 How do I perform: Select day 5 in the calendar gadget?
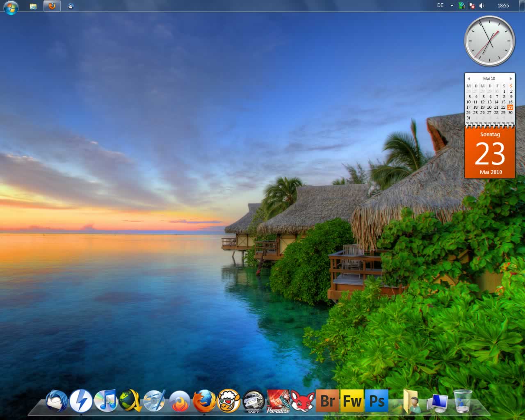point(483,97)
